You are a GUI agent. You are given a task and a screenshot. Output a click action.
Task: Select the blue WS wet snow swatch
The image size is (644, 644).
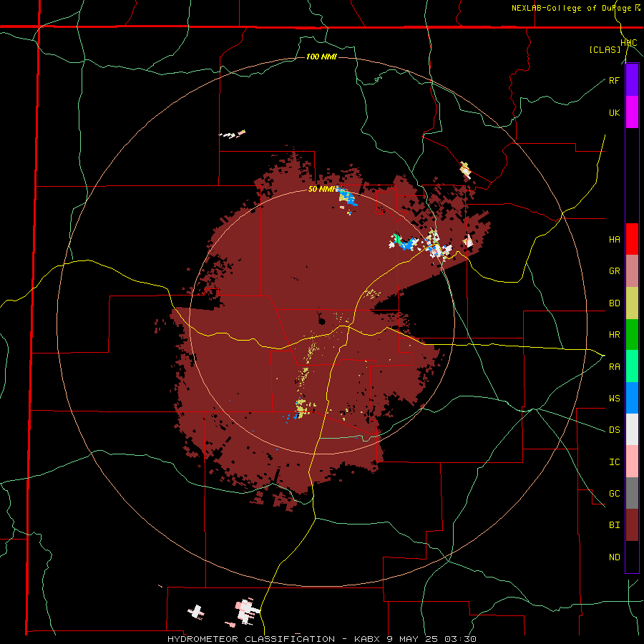(x=632, y=398)
